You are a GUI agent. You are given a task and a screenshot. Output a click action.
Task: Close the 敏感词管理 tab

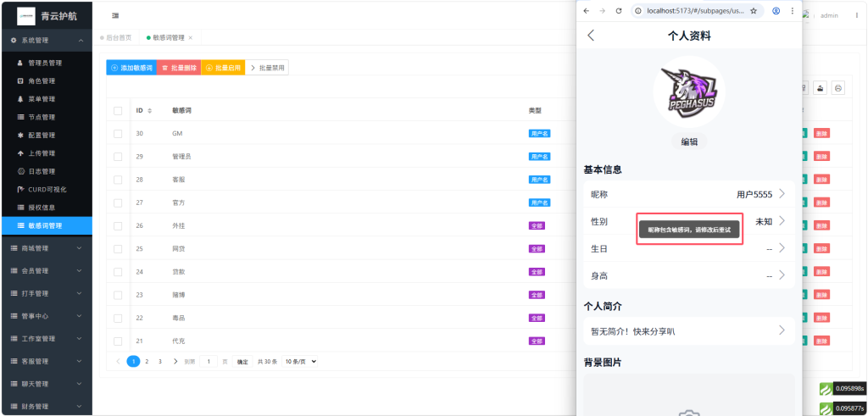191,37
